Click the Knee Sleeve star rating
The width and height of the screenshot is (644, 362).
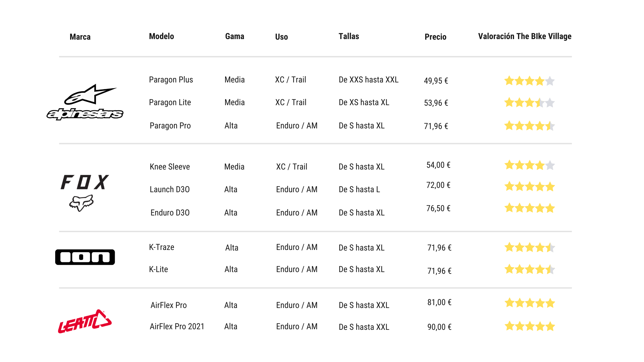tap(529, 165)
